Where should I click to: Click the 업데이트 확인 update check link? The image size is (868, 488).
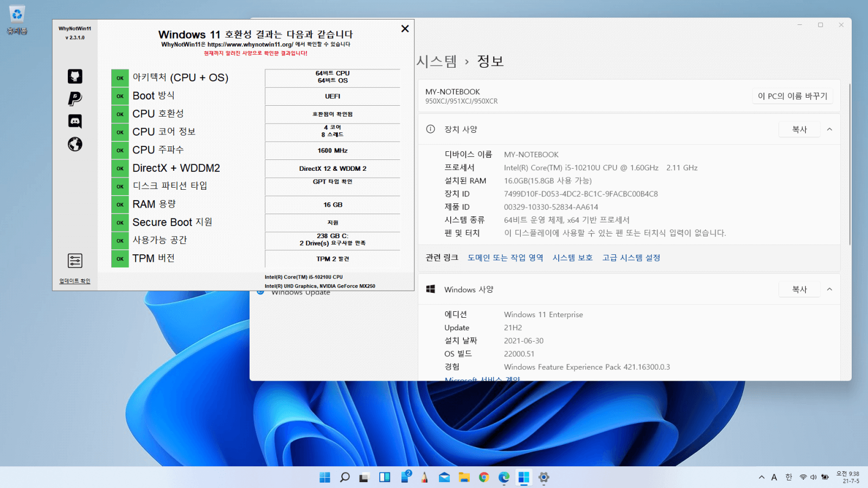[75, 281]
